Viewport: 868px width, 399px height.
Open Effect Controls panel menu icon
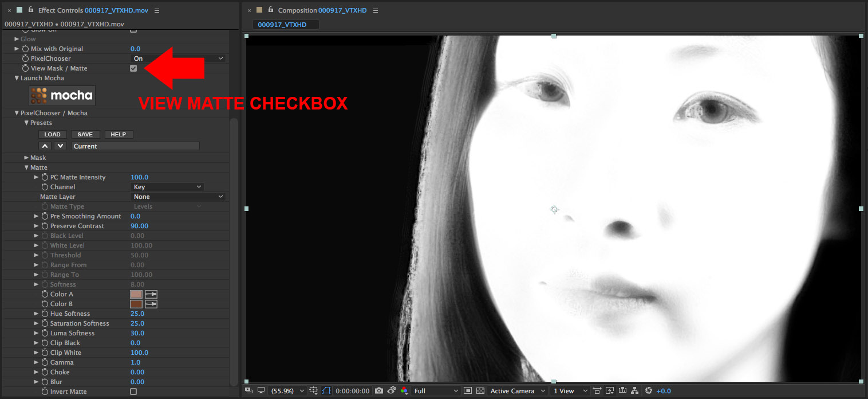[157, 10]
